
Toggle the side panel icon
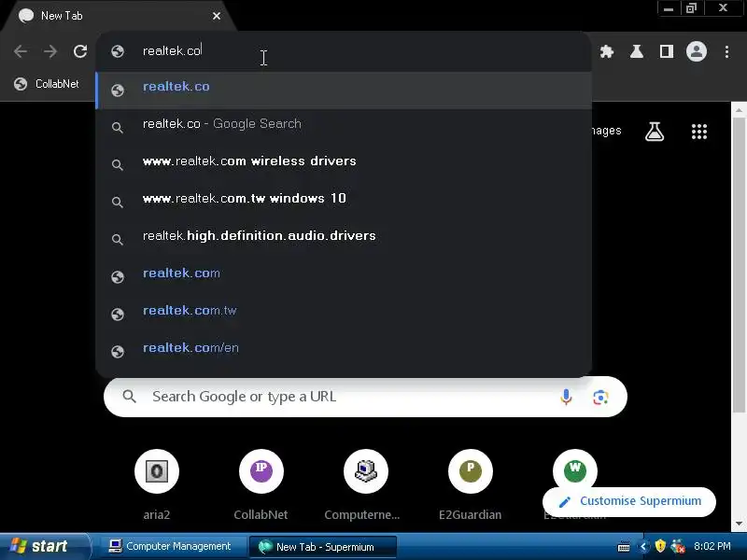667,51
